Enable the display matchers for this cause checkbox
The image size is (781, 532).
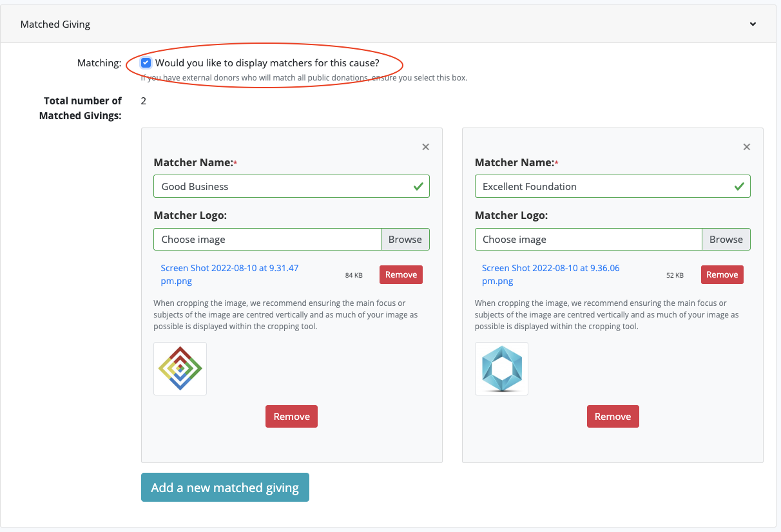pyautogui.click(x=146, y=62)
